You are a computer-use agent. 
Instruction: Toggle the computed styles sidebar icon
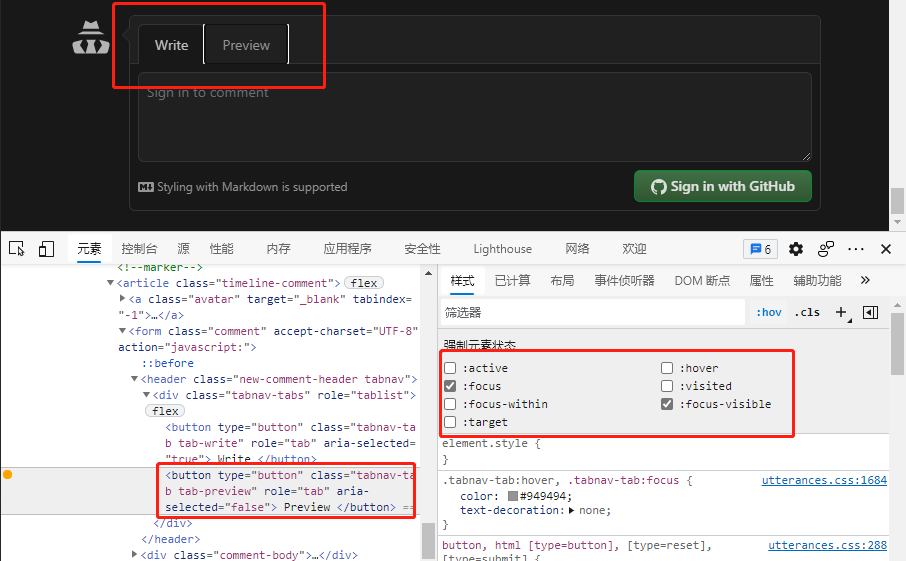point(870,313)
